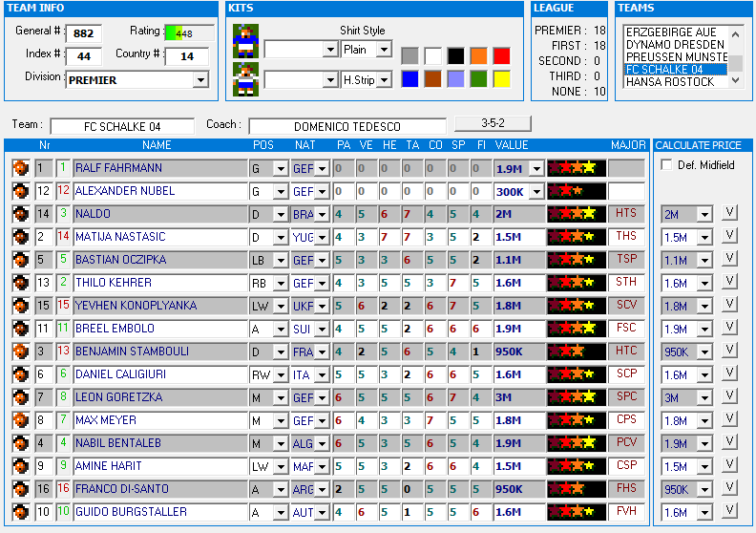Select HANSA ROSTOCK in teams list
The image size is (756, 533).
(x=669, y=82)
